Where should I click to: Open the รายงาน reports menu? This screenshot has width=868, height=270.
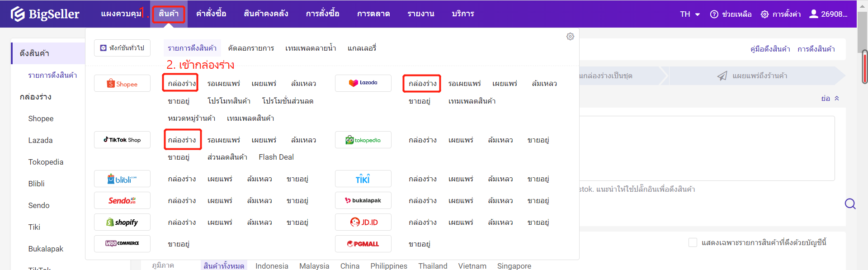[421, 14]
